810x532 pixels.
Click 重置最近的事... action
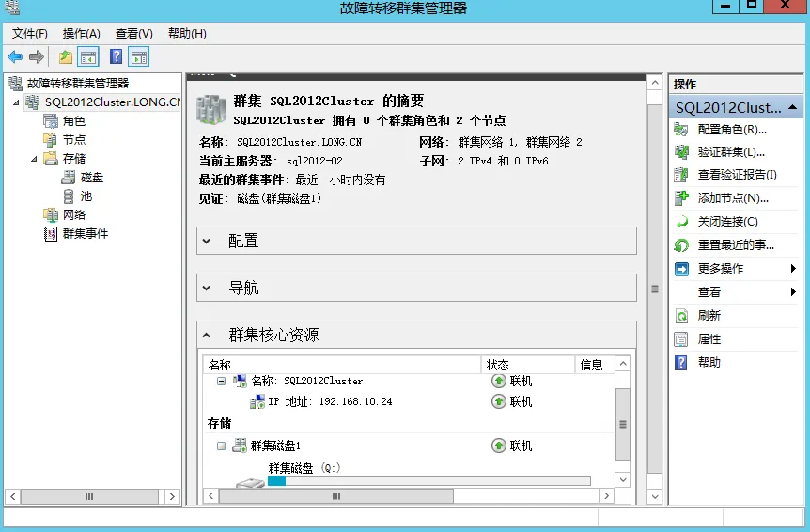(x=736, y=244)
